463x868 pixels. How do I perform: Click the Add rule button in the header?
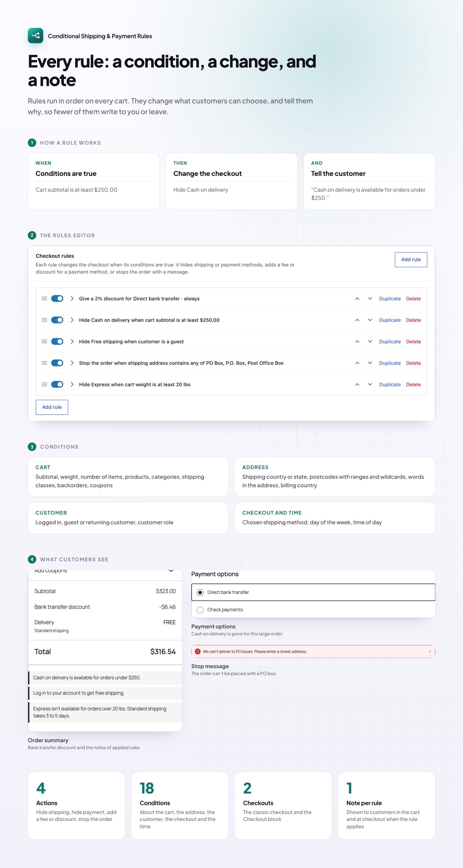(x=411, y=259)
